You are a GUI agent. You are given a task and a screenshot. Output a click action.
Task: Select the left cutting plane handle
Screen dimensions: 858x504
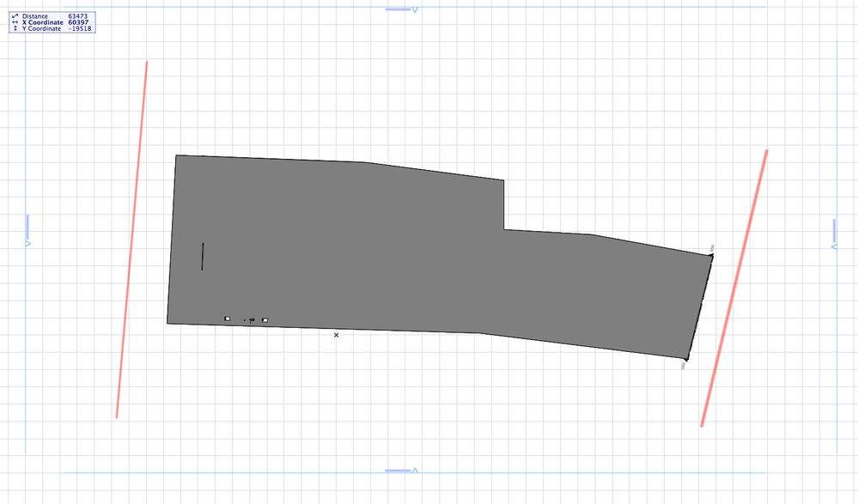27,230
